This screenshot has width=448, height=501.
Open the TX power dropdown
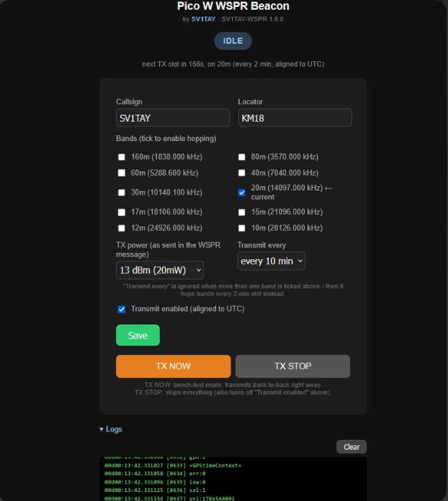click(160, 270)
